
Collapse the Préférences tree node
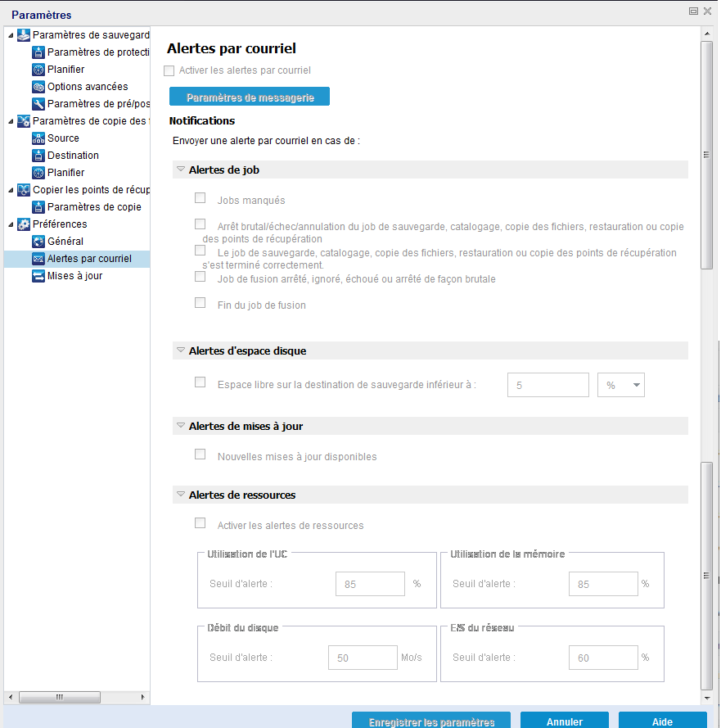pyautogui.click(x=11, y=224)
